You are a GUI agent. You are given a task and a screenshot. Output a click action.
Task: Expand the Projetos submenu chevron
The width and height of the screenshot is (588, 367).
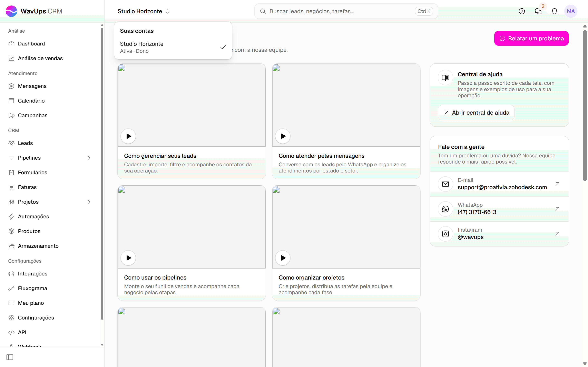[89, 202]
